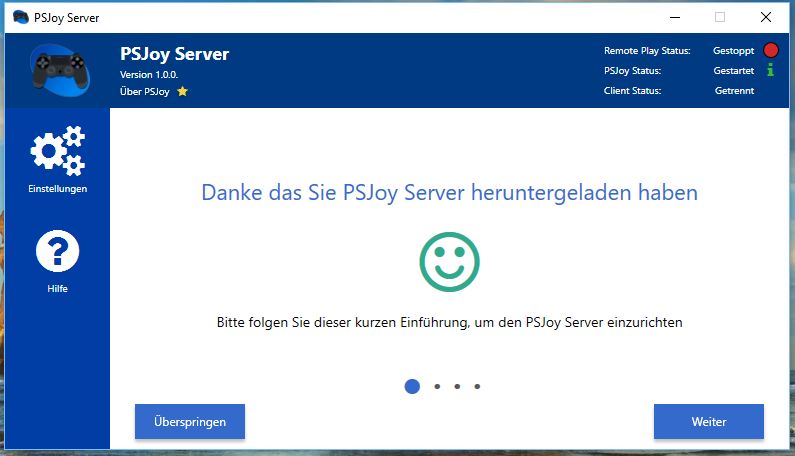Click the Getrennt status value
Screen dimensions: 795x456
pyautogui.click(x=734, y=91)
